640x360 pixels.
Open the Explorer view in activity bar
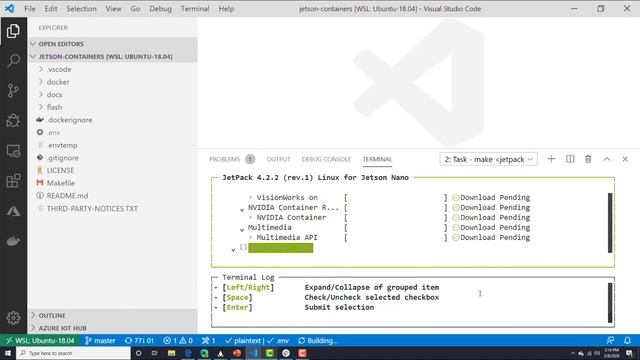coord(13,31)
